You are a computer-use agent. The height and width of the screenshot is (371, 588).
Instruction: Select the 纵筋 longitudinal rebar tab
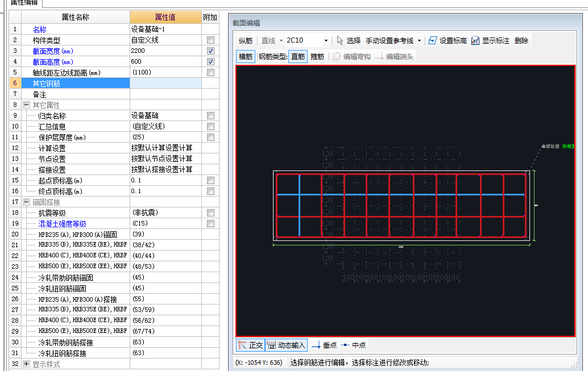[246, 40]
